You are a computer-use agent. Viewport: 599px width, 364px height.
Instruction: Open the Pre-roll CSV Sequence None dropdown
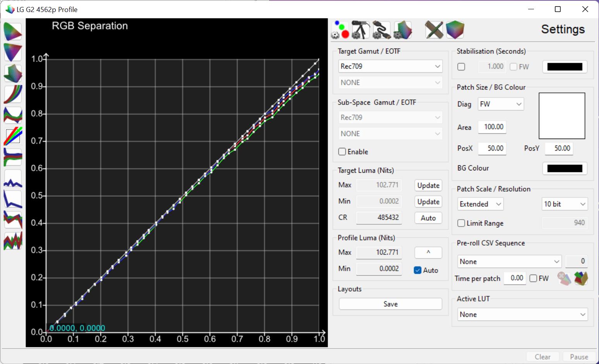[x=510, y=261]
